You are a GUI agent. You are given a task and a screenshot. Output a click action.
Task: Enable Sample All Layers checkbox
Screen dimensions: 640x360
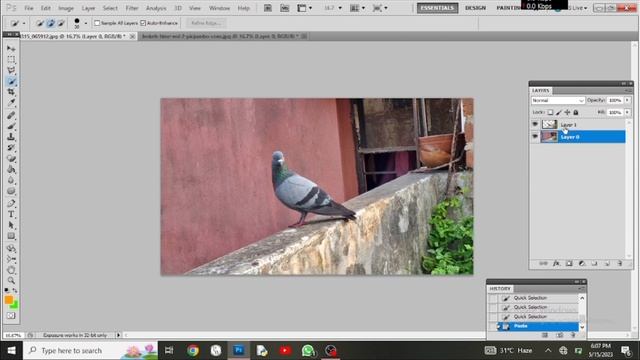click(97, 23)
